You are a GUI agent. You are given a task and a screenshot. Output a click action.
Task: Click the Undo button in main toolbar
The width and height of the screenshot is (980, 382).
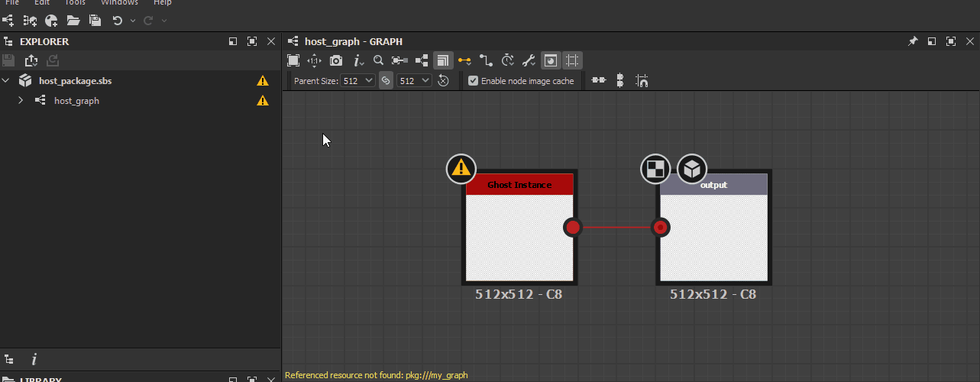[x=117, y=21]
